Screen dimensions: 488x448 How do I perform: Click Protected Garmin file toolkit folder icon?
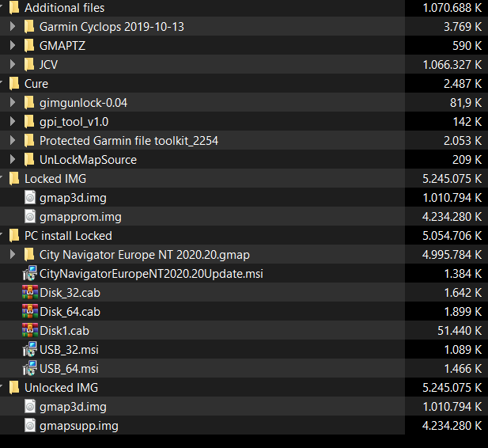point(29,141)
